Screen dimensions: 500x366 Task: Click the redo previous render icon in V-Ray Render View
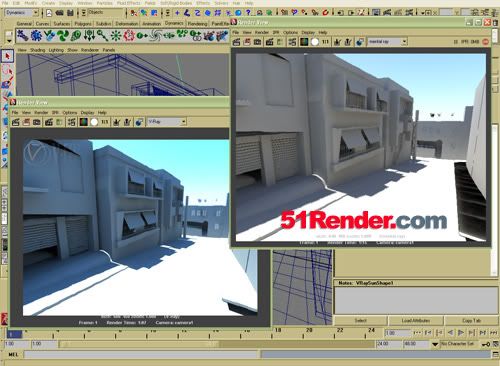[x=15, y=122]
